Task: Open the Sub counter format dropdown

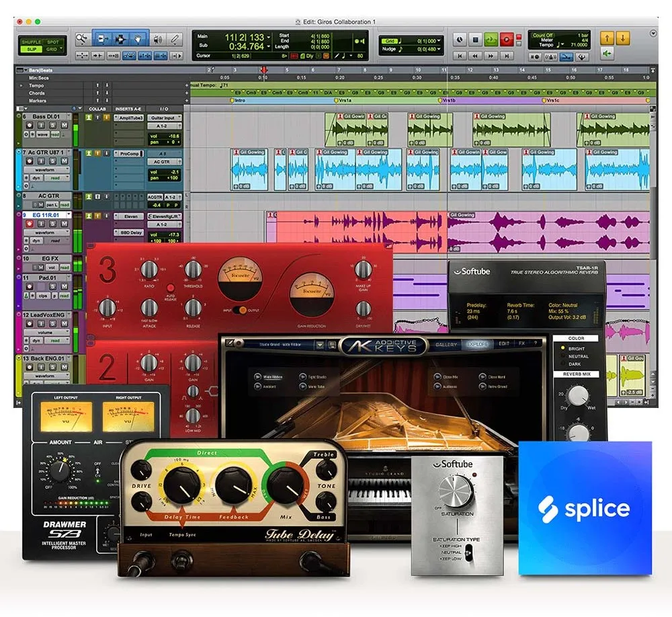Action: click(268, 46)
